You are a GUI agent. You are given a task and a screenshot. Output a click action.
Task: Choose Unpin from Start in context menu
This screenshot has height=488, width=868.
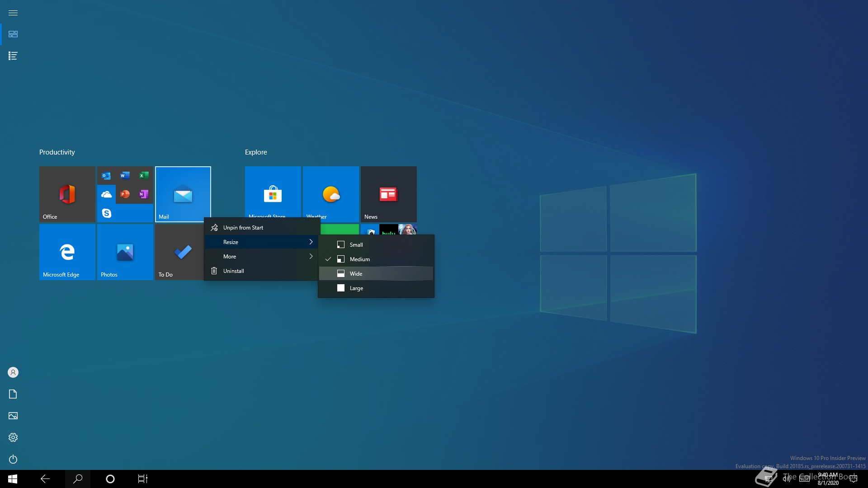261,228
